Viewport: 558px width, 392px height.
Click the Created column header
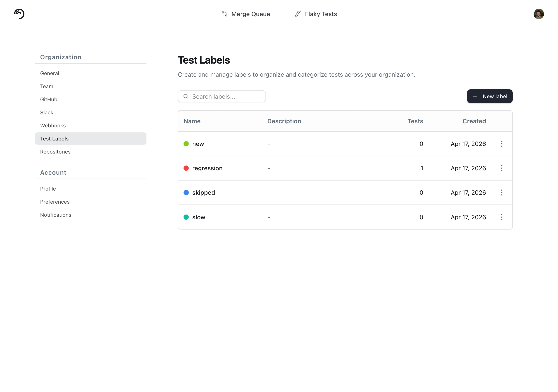coord(474,121)
